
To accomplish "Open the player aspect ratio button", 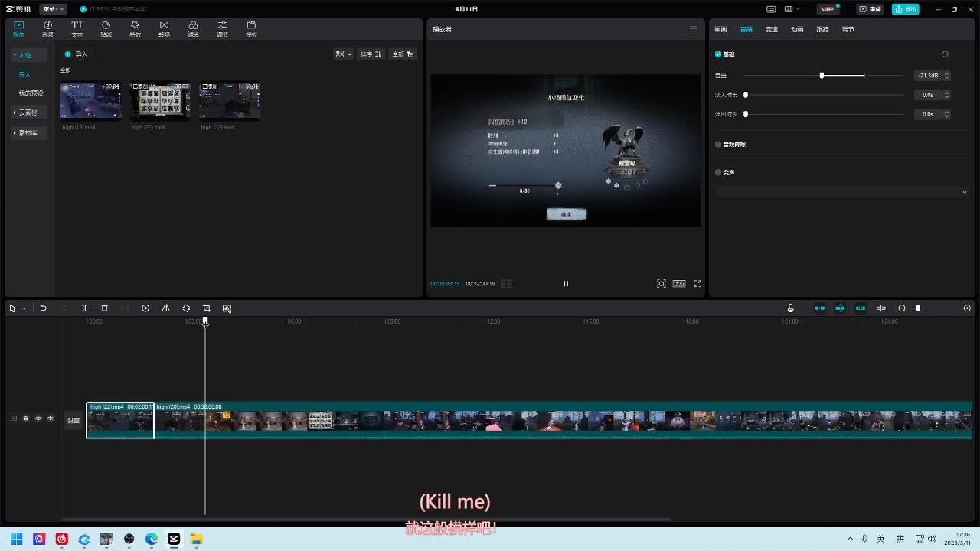I will pos(679,284).
